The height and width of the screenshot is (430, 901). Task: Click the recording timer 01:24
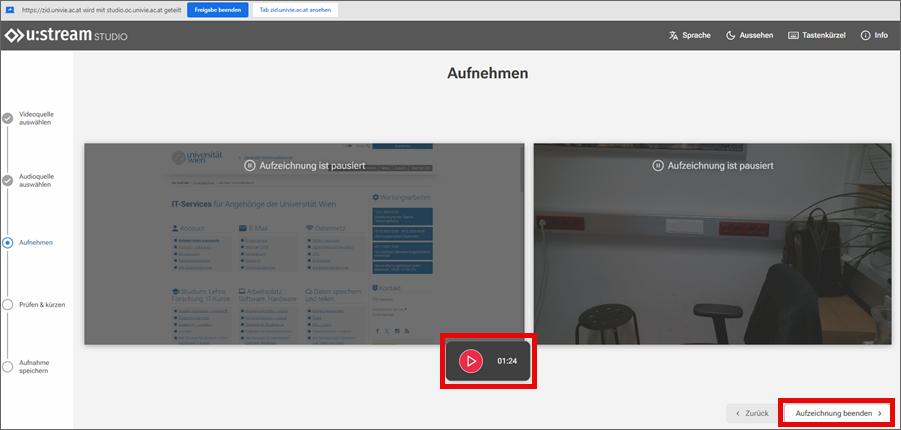coord(507,360)
